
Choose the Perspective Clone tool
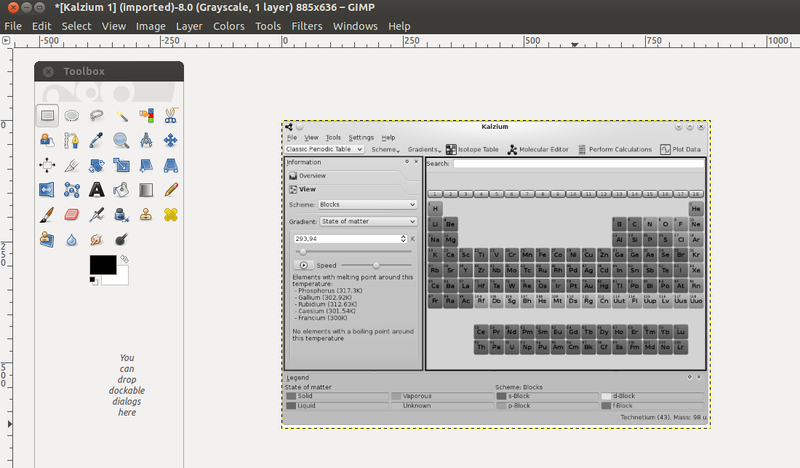[x=47, y=239]
